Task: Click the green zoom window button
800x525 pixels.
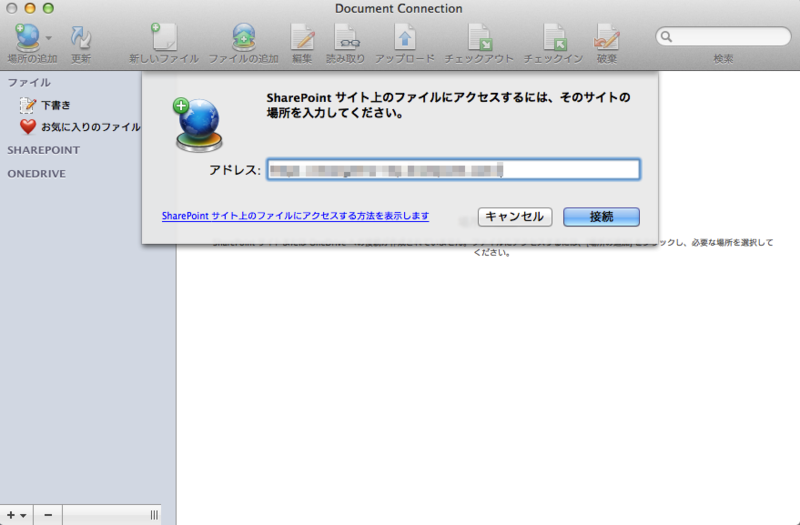Action: click(48, 8)
